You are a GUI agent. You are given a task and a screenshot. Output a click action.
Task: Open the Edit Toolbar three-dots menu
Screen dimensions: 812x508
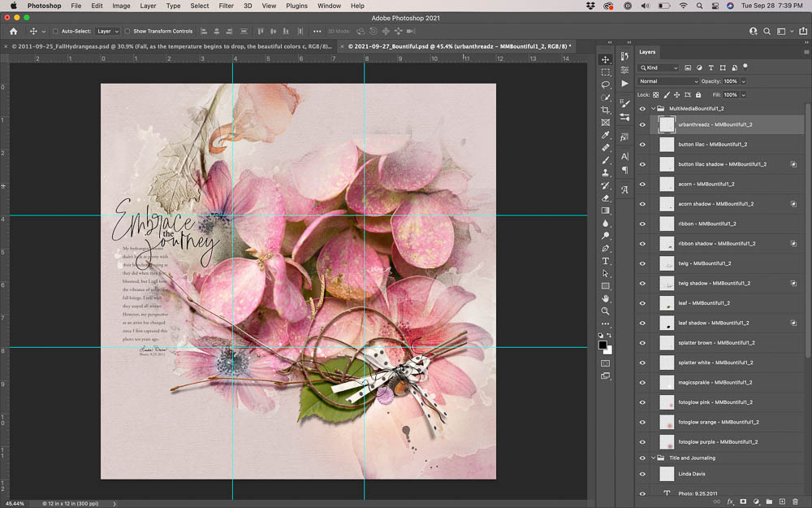605,324
